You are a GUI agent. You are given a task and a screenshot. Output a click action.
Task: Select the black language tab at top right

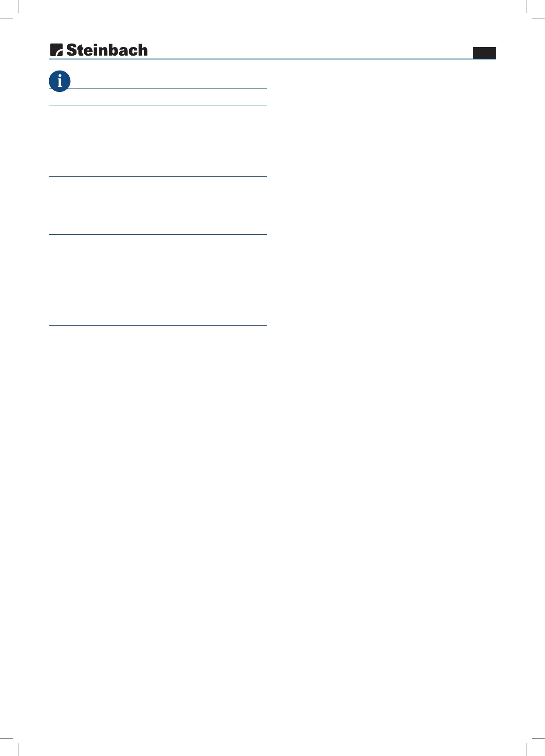click(x=484, y=53)
